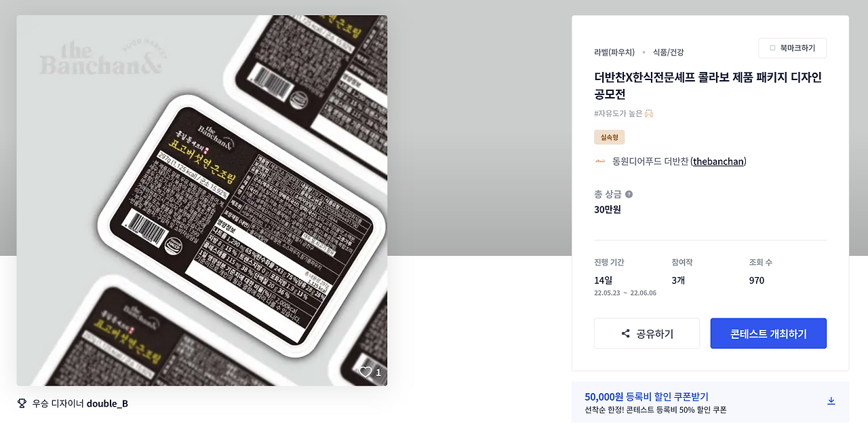Image resolution: width=868 pixels, height=425 pixels.
Task: Open the 식품/건강 category
Action: pos(668,52)
